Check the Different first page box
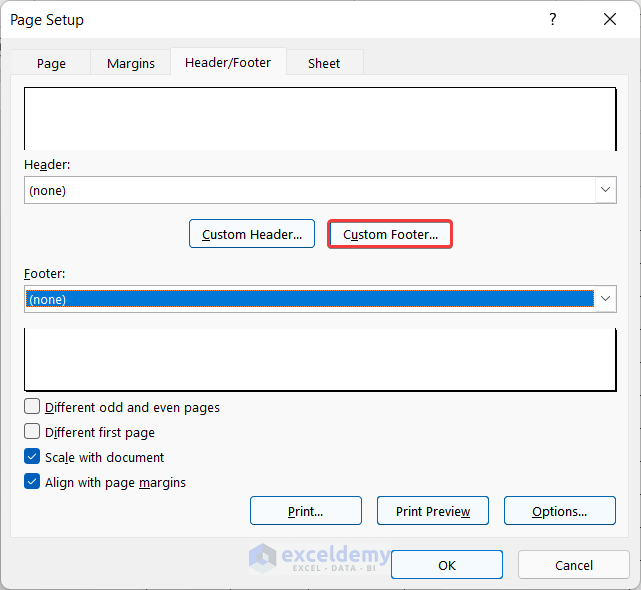Viewport: 641px width, 590px height. click(x=33, y=432)
